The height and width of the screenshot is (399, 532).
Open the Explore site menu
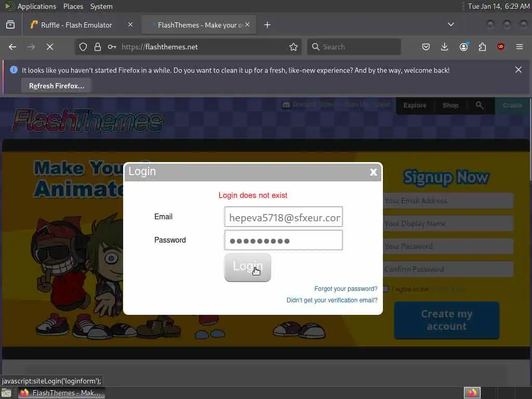click(x=415, y=105)
